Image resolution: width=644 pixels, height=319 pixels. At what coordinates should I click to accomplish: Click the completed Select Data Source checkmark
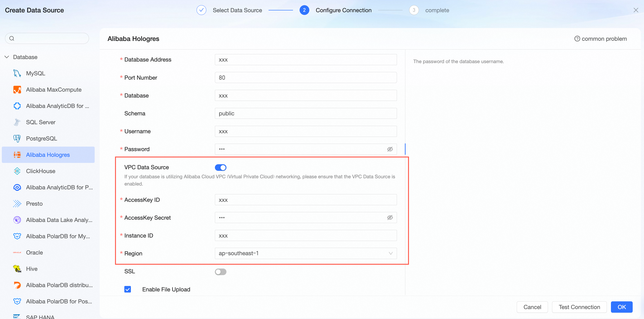(x=201, y=10)
